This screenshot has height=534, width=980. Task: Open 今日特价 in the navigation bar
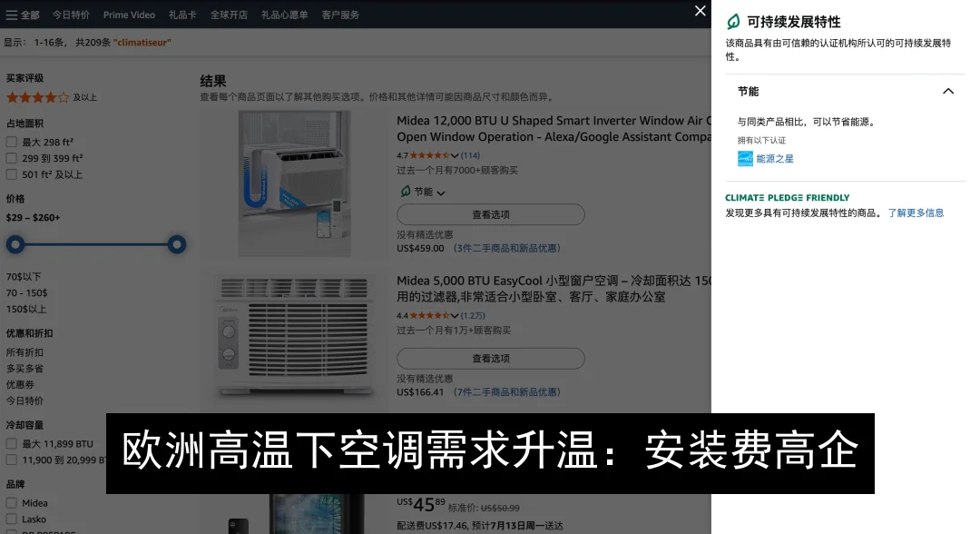coord(71,15)
